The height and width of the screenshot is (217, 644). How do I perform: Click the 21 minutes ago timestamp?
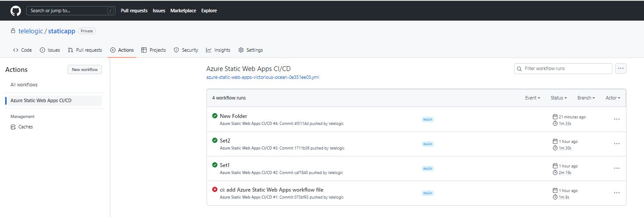tap(572, 117)
